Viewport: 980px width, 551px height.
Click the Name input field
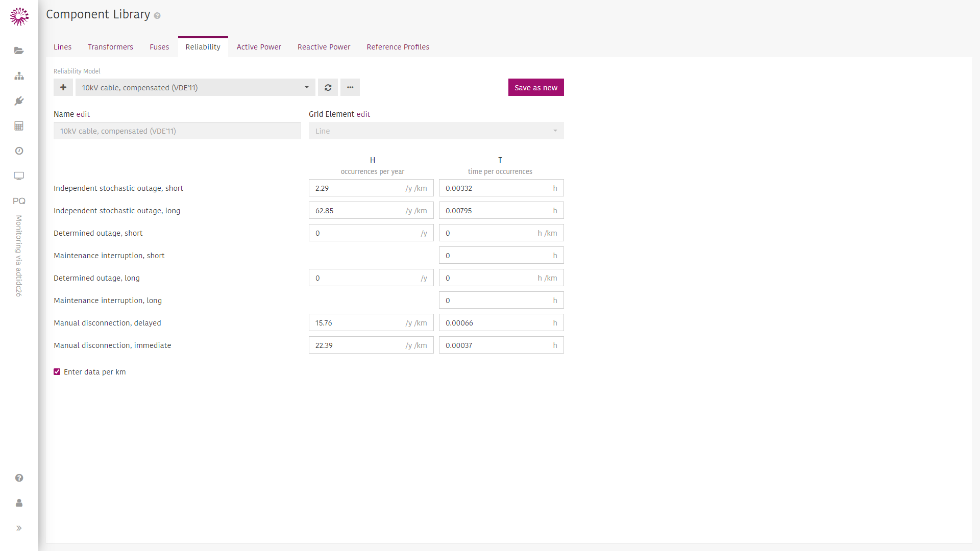[x=177, y=131]
